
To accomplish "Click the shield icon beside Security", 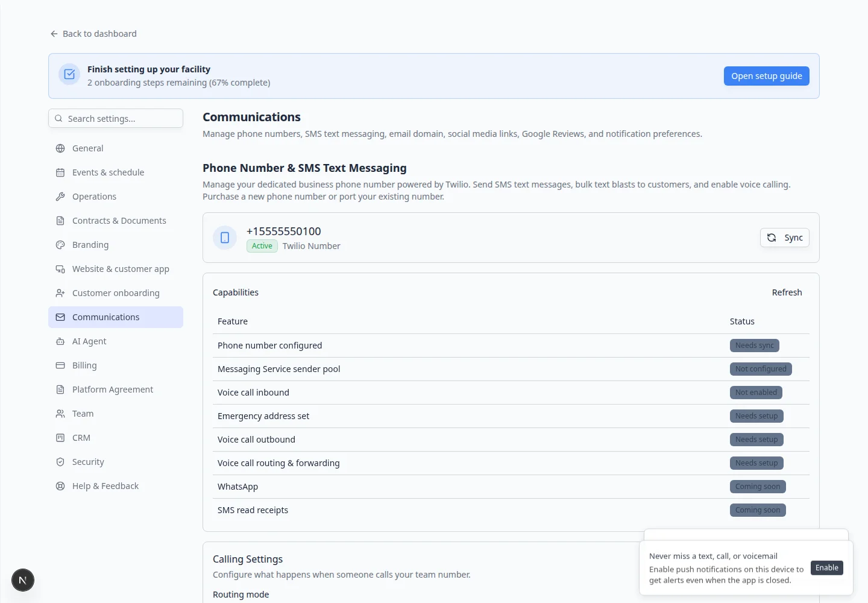I will (x=60, y=462).
